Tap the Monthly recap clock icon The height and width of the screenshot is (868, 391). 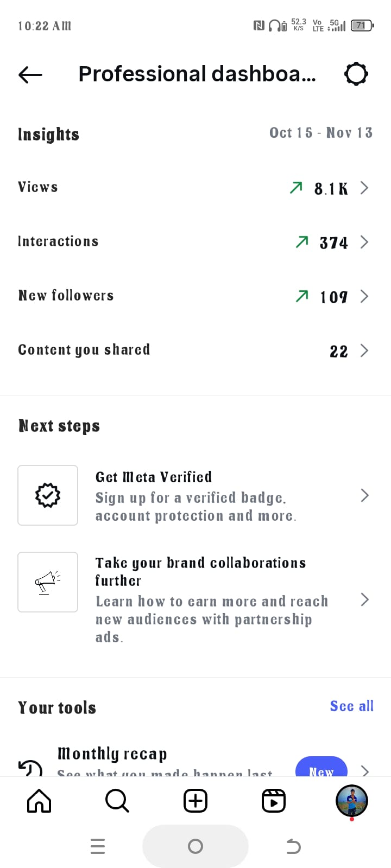click(30, 768)
